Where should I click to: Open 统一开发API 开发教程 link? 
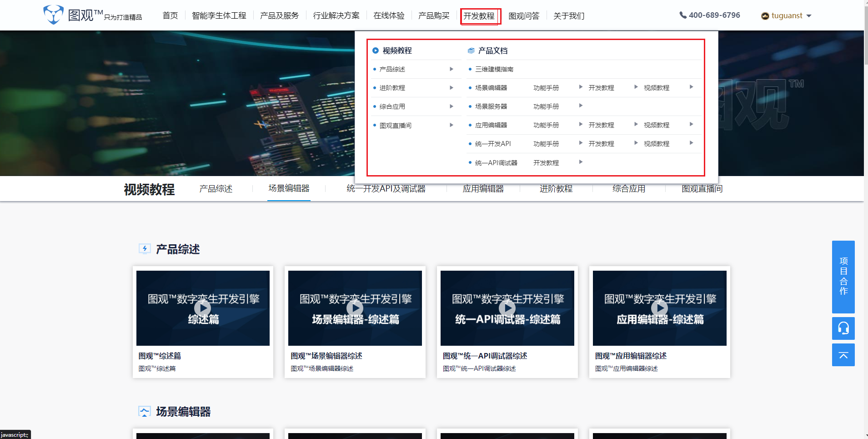pyautogui.click(x=602, y=144)
